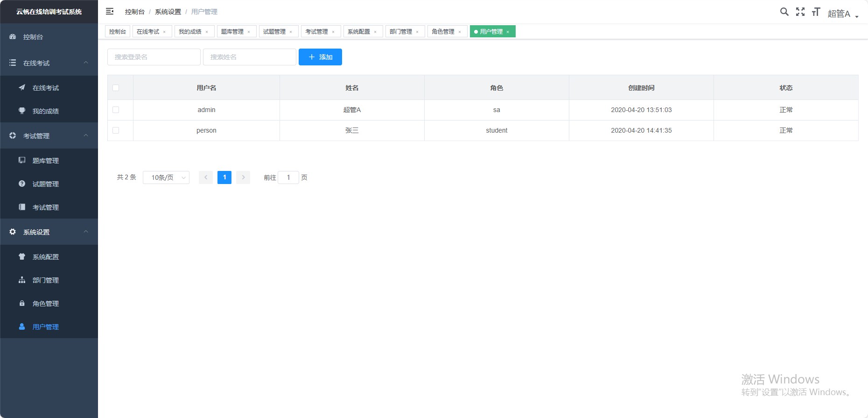
Task: Click the book icon for 考试管理 submenu
Action: [x=22, y=207]
